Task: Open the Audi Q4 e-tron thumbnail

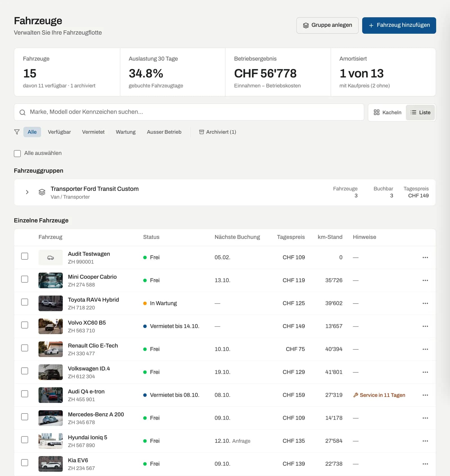Action: [x=51, y=395]
